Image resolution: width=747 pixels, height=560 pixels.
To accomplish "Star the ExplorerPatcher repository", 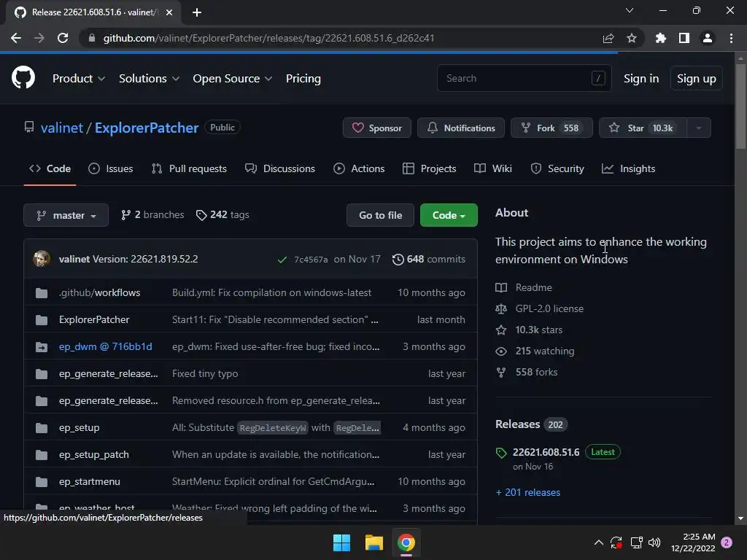I will (x=643, y=128).
